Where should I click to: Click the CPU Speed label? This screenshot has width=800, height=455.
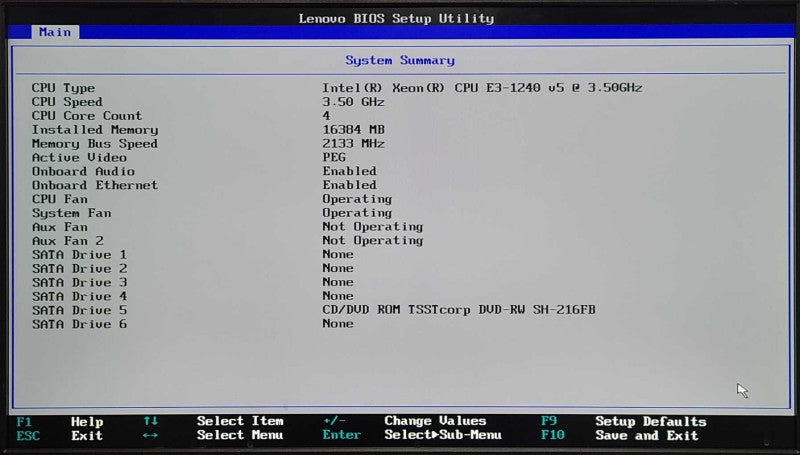67,102
